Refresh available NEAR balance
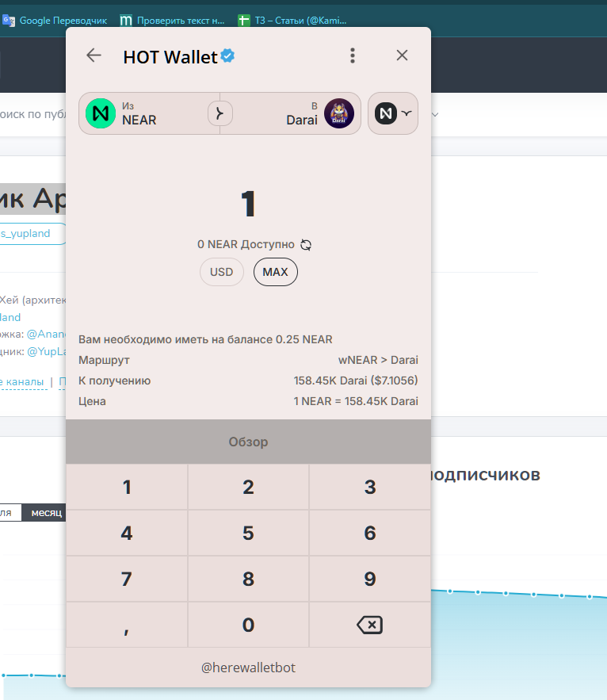 [x=306, y=245]
